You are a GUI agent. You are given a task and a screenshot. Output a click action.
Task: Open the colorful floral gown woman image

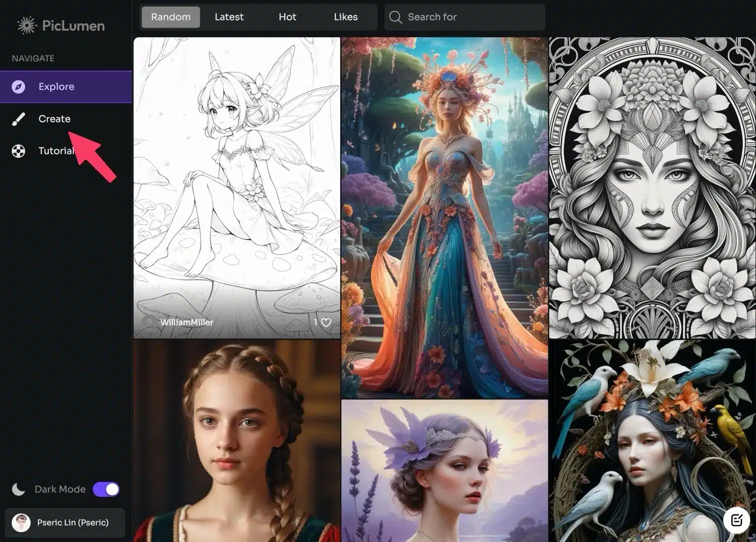(444, 218)
